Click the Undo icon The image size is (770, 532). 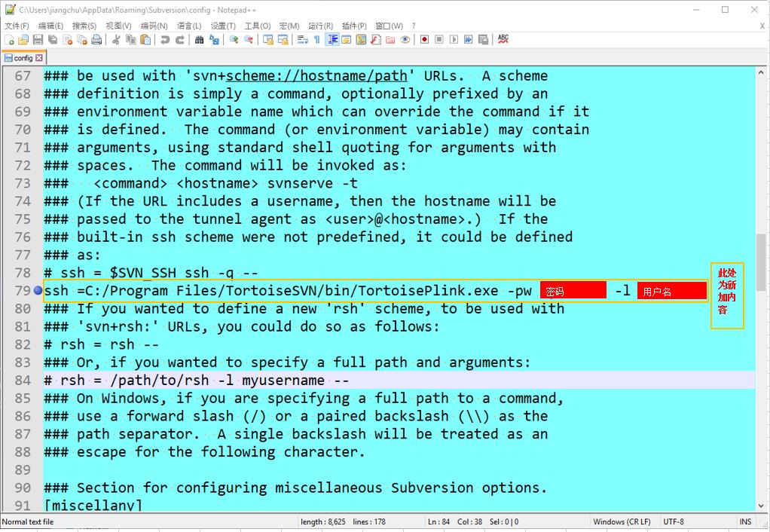coord(164,39)
